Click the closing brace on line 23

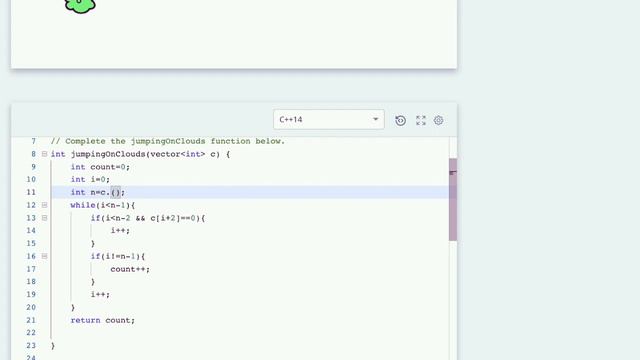pyautogui.click(x=53, y=346)
